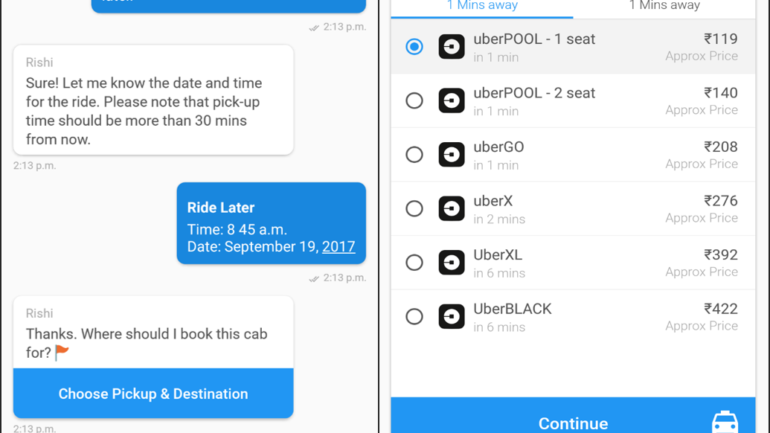
Task: Click the Uber logo next to uberX
Action: pyautogui.click(x=451, y=209)
